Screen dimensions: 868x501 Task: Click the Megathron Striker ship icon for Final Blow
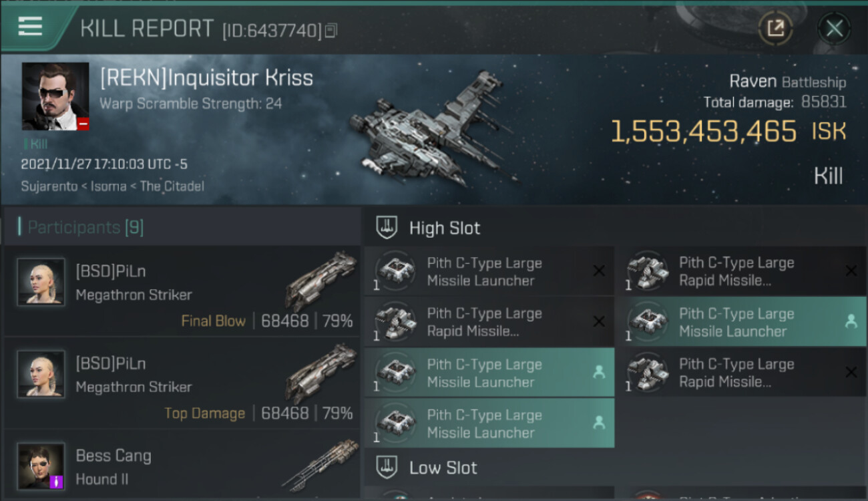(x=320, y=281)
